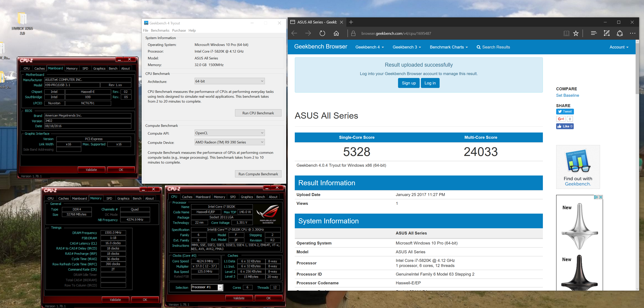The height and width of the screenshot is (308, 644).
Task: Open the Purchase menu in Geekbench
Action: 179,30
